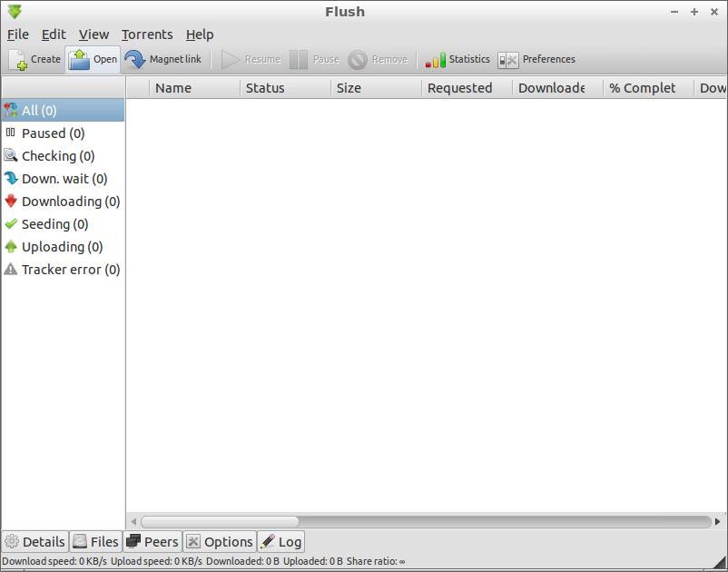Switch to the Options tab

point(220,542)
